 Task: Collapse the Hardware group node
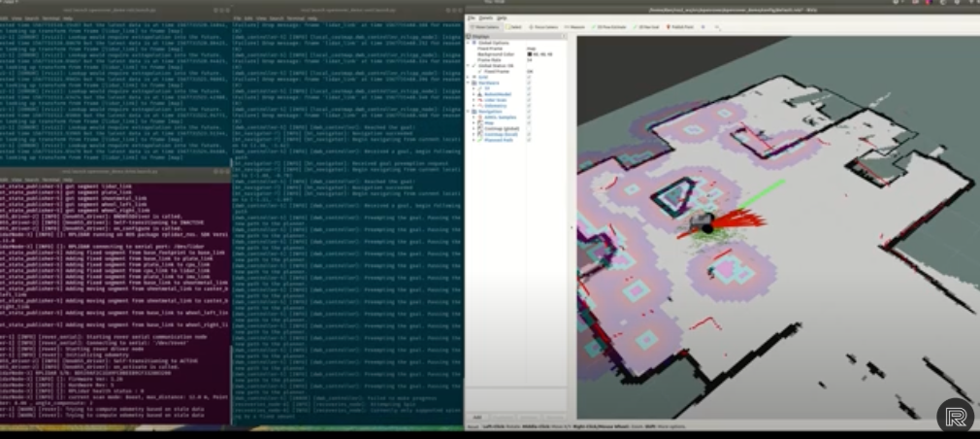(468, 83)
